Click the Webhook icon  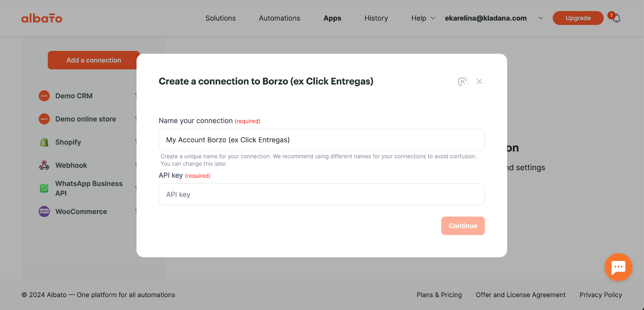pos(44,165)
